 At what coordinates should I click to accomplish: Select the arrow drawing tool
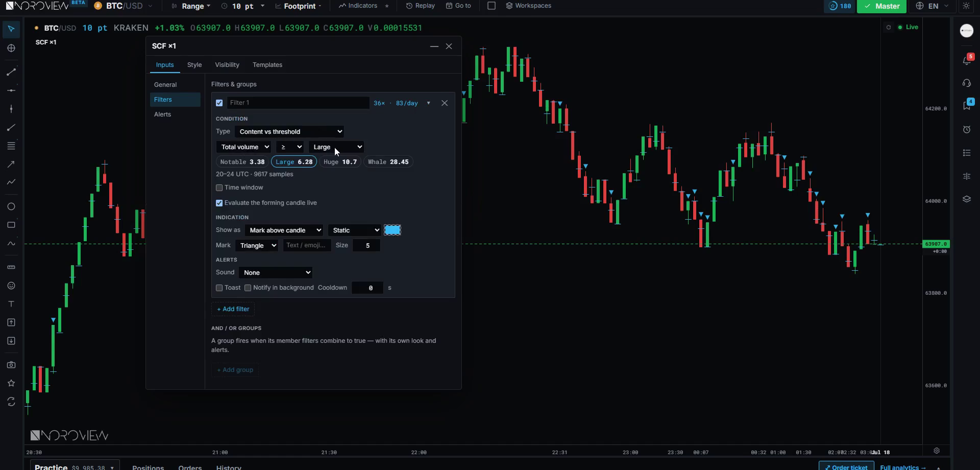pyautogui.click(x=11, y=164)
